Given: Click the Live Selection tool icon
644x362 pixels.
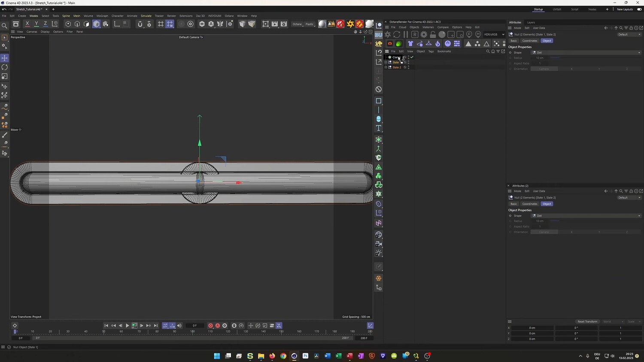Looking at the screenshot, I should (5, 38).
